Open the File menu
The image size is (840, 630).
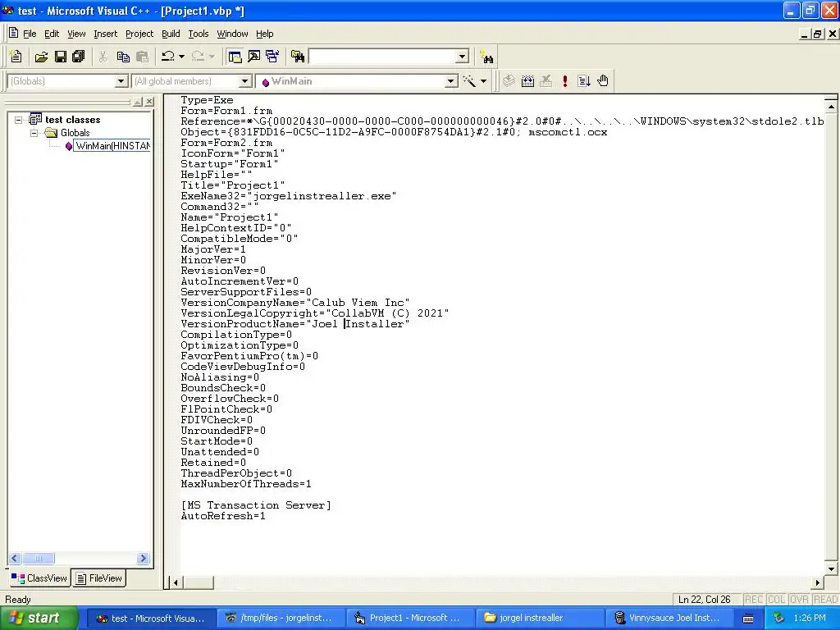click(30, 34)
